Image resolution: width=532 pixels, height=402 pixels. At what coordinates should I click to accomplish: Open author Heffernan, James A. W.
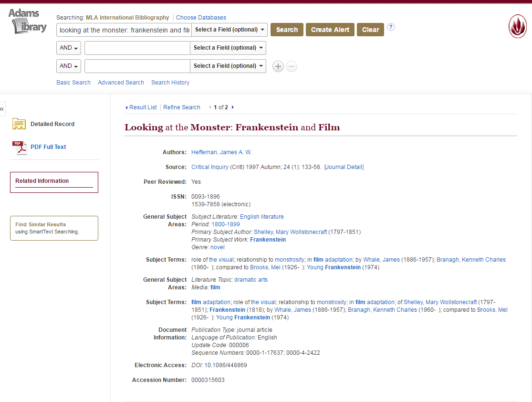(221, 152)
